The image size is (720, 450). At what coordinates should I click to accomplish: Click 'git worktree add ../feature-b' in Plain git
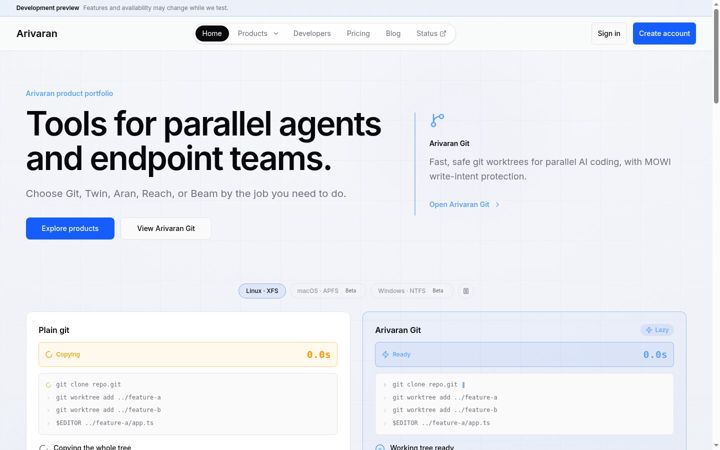coord(108,410)
